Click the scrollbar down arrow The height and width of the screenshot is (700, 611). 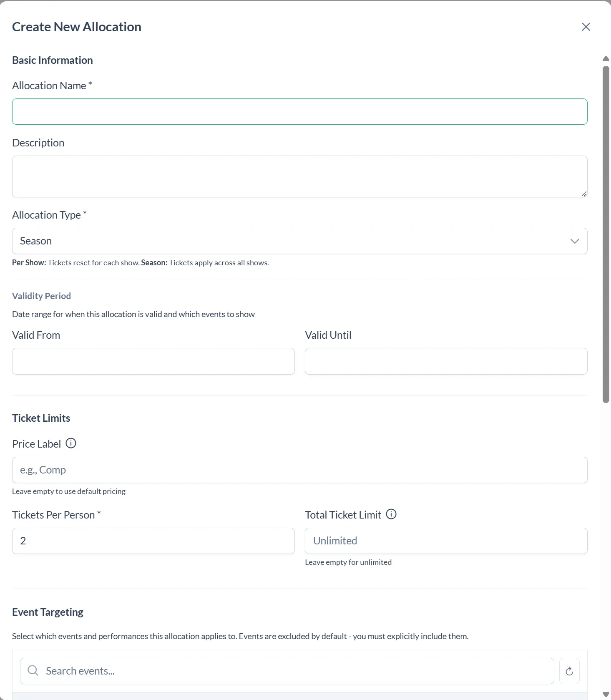[x=606, y=695]
